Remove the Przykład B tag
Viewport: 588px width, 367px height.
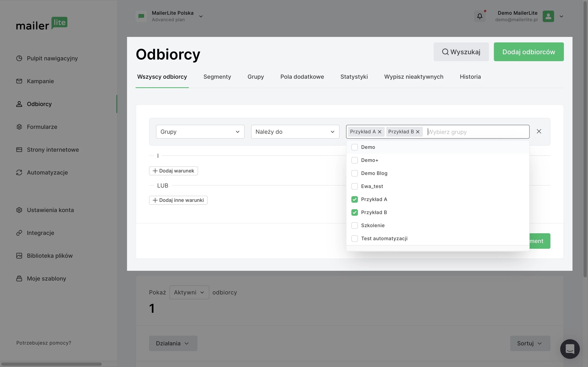tap(418, 132)
